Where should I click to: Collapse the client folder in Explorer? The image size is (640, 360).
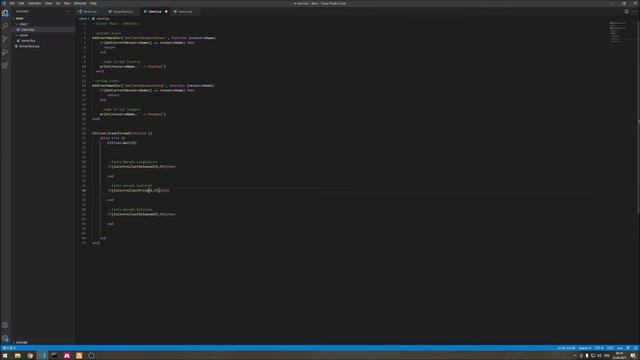[23, 24]
